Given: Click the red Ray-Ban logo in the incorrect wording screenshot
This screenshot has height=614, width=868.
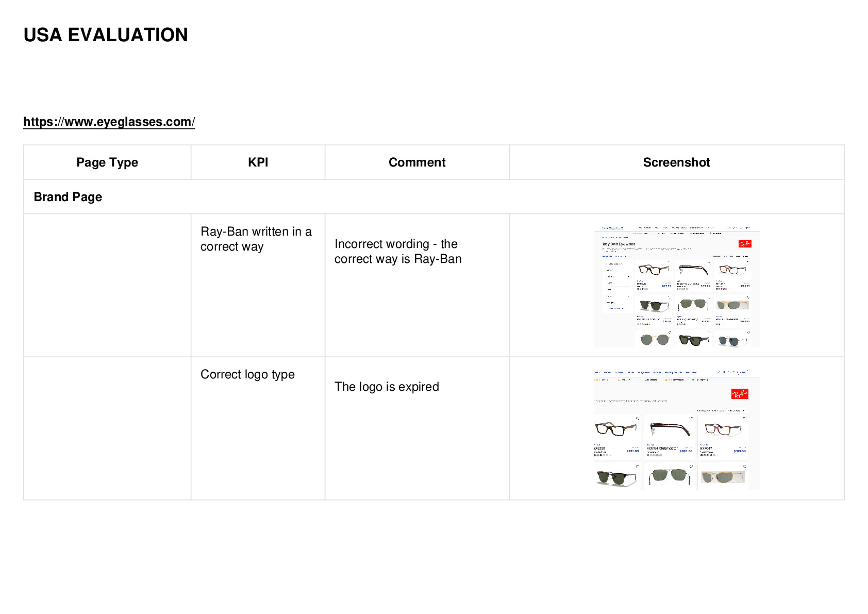Looking at the screenshot, I should (745, 244).
